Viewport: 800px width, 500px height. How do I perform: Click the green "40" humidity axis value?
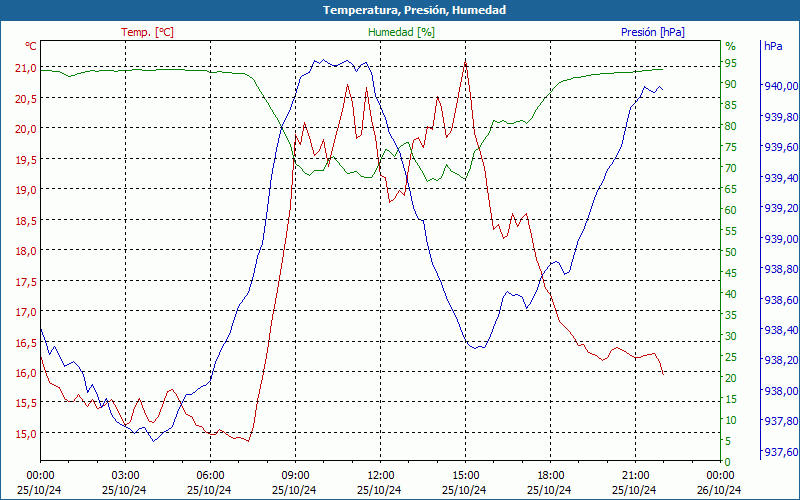point(731,294)
